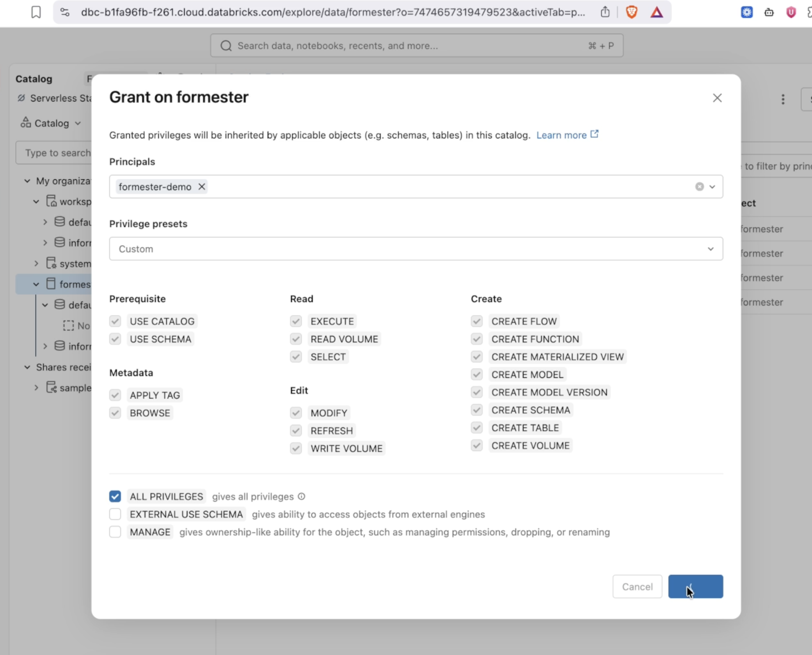Screen dimensions: 812x655
Task: Click the Serverless Starter status icon
Action: pyautogui.click(x=21, y=98)
